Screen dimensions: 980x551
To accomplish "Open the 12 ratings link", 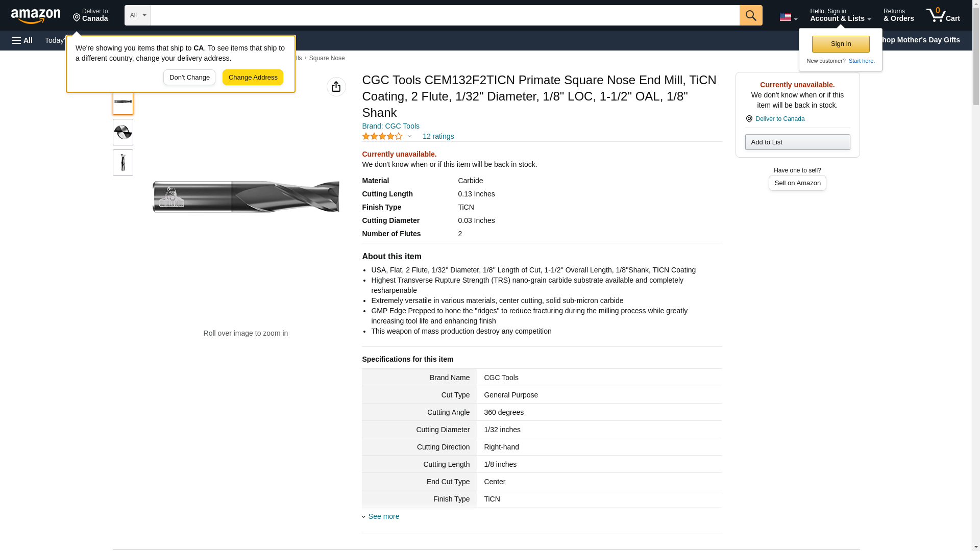I will click(438, 136).
